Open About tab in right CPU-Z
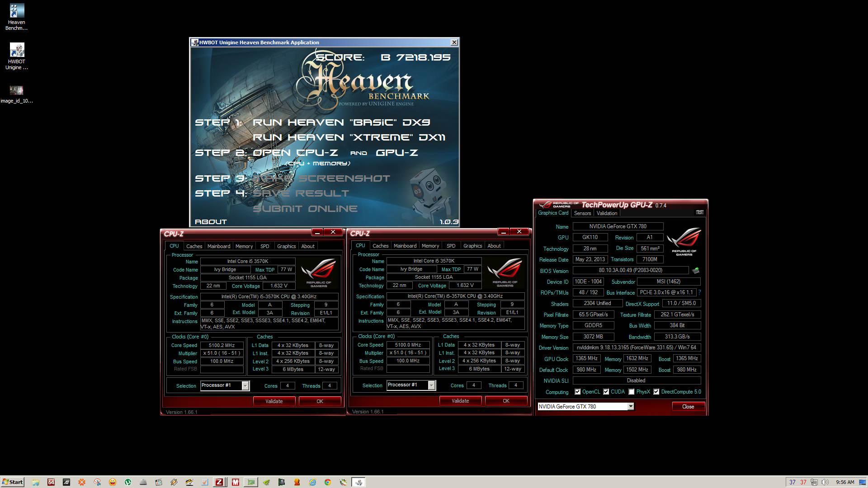The height and width of the screenshot is (488, 868). click(x=494, y=246)
